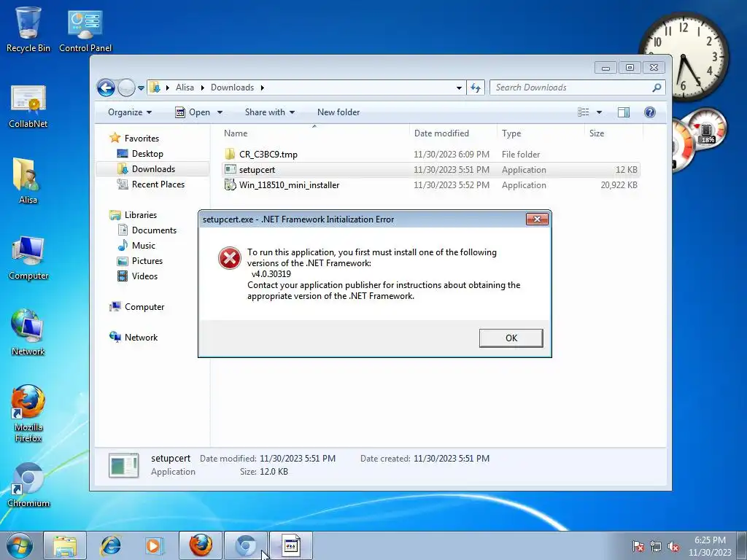Click the New folder button

pyautogui.click(x=338, y=112)
